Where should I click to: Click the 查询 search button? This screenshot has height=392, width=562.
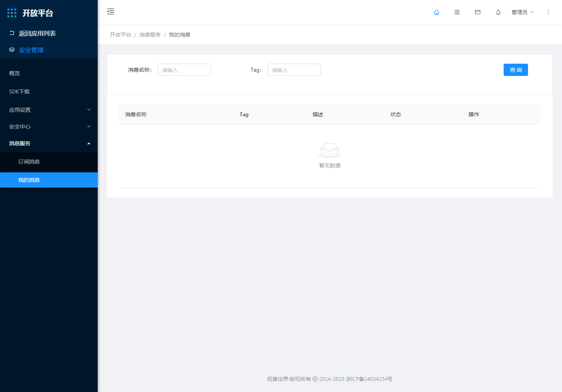click(516, 70)
